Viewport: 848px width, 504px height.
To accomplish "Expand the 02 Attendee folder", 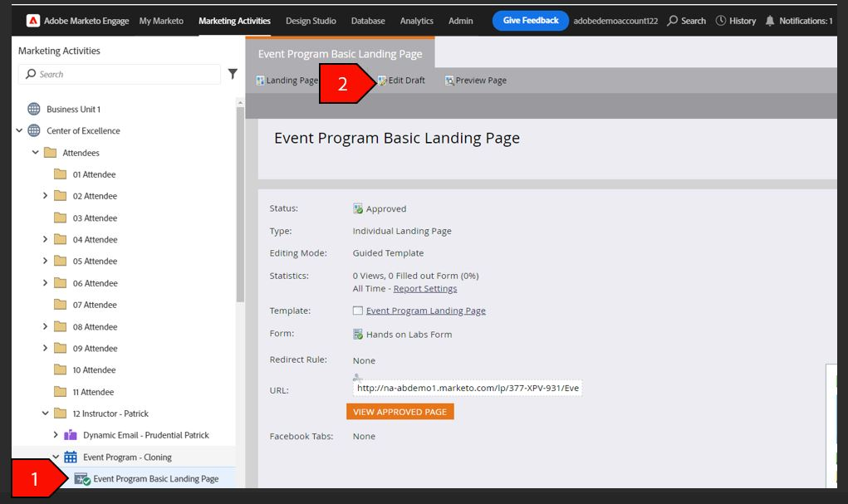I will 46,196.
